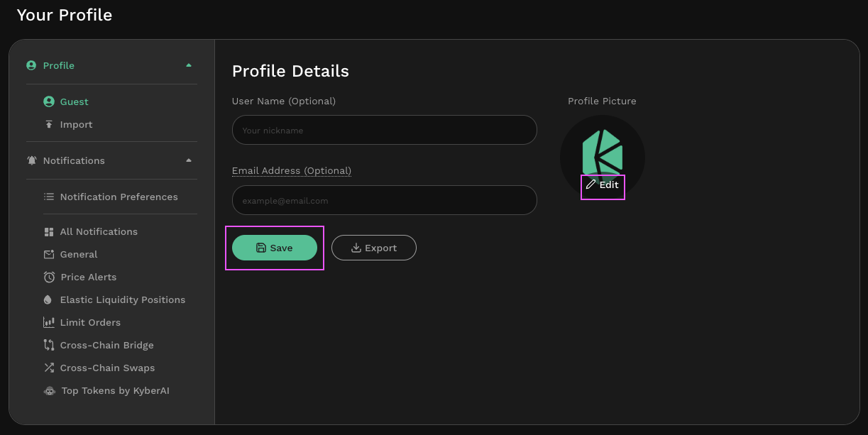Viewport: 868px width, 435px height.
Task: Click the Cross-Chain Swaps shuffle icon
Action: tap(49, 368)
